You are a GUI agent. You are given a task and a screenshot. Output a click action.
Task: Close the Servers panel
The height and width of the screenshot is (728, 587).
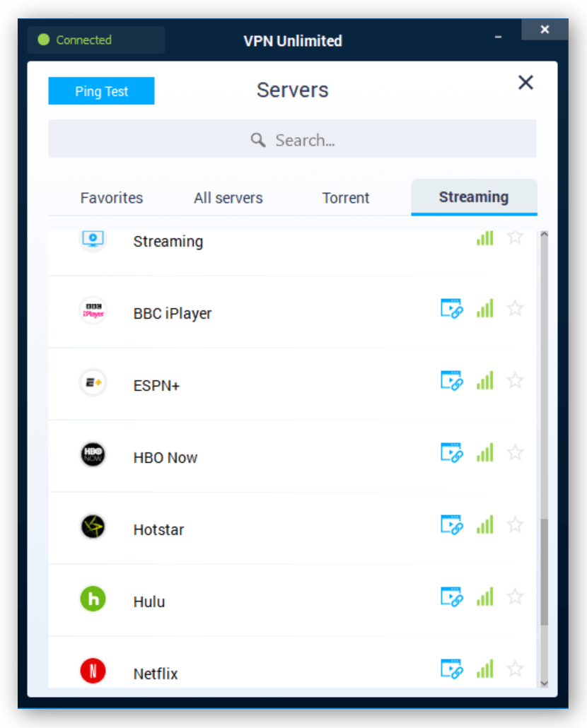coord(525,83)
